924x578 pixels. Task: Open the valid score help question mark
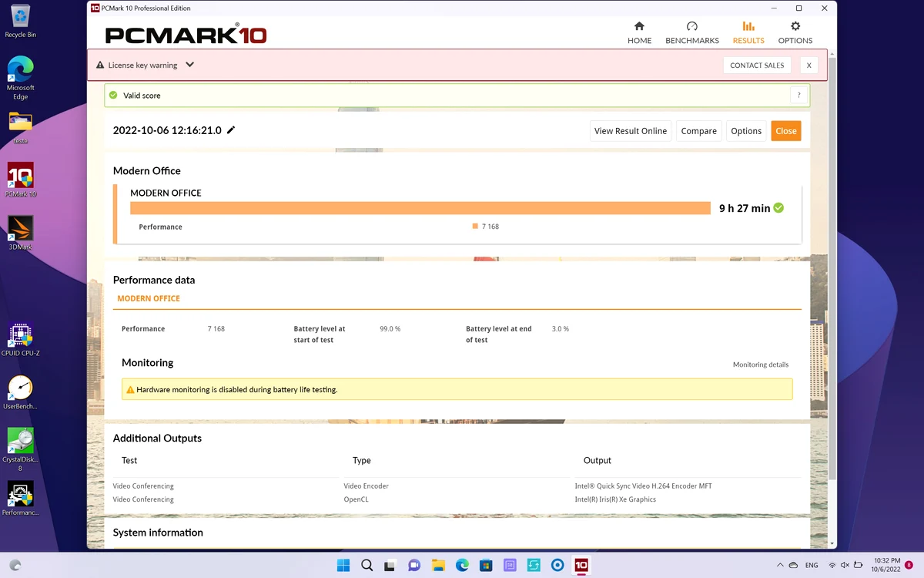click(798, 96)
